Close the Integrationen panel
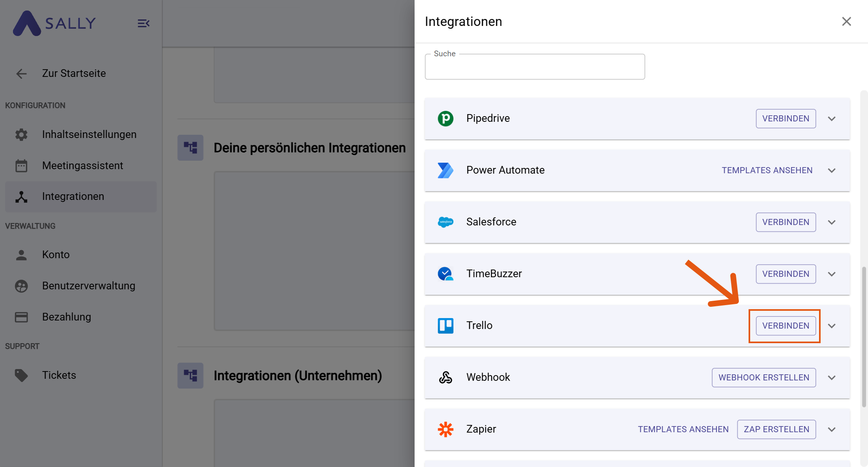The height and width of the screenshot is (467, 868). pyautogui.click(x=847, y=21)
